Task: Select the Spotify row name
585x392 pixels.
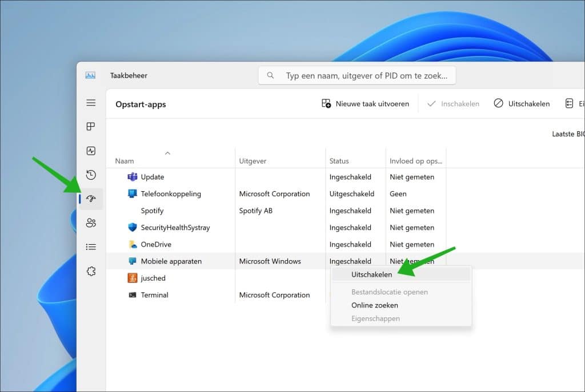Action: click(152, 211)
